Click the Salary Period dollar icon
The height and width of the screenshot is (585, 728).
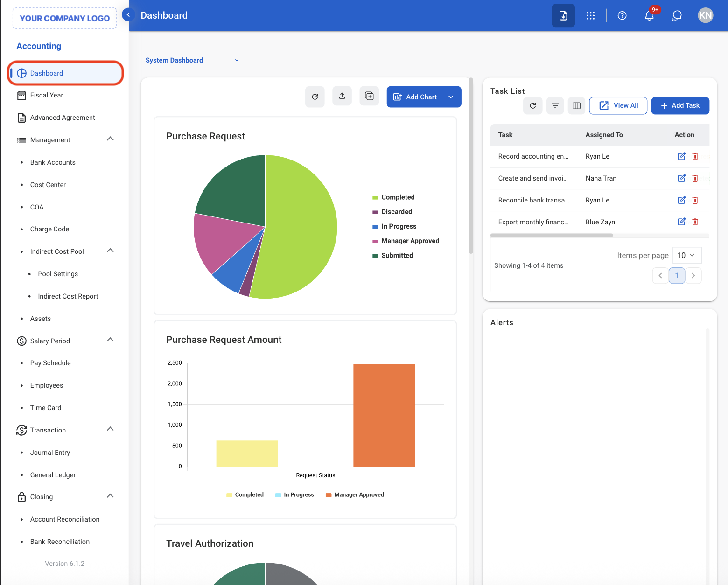pyautogui.click(x=21, y=341)
